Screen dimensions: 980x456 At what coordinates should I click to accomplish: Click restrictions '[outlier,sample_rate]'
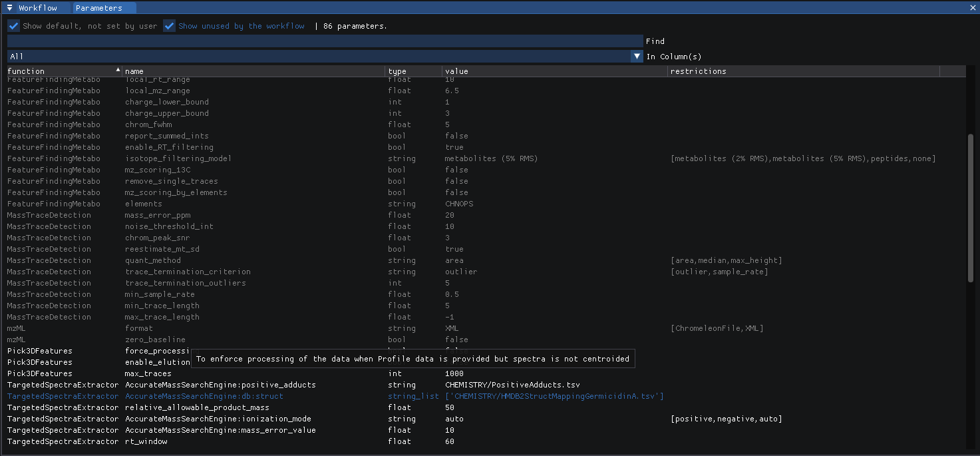click(720, 272)
